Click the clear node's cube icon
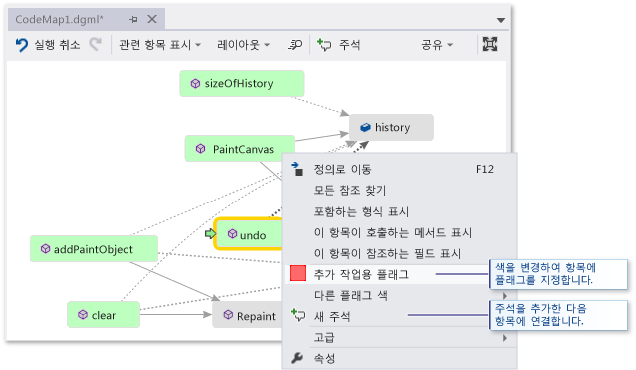The height and width of the screenshot is (370, 636). point(83,314)
